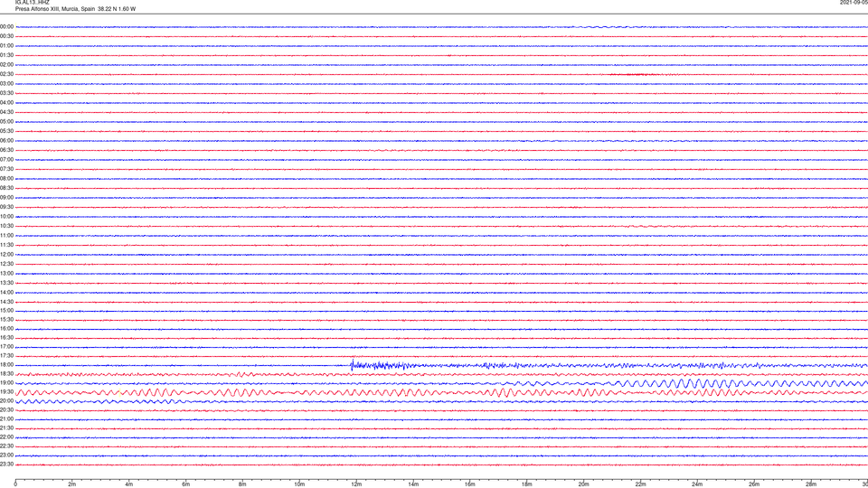The height and width of the screenshot is (488, 868).
Task: Select the '23:00' time label
Action: [x=6, y=455]
